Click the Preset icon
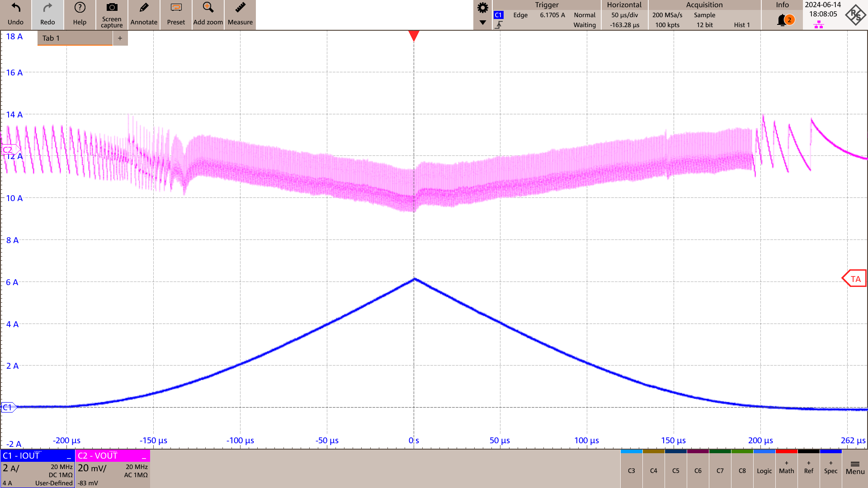This screenshot has width=868, height=488. [176, 8]
